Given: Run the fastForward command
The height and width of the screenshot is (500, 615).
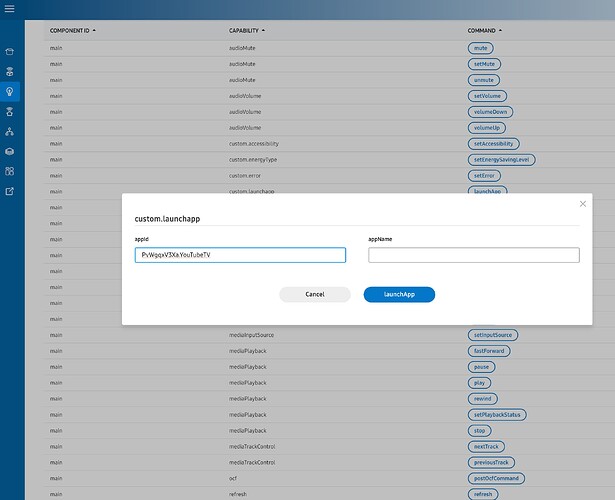Looking at the screenshot, I should [489, 351].
